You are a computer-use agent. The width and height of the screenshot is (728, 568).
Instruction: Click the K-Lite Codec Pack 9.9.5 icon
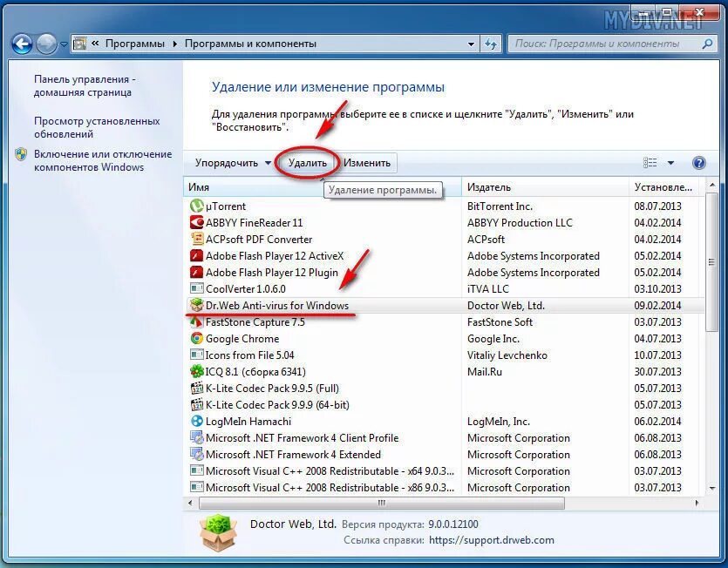click(197, 388)
